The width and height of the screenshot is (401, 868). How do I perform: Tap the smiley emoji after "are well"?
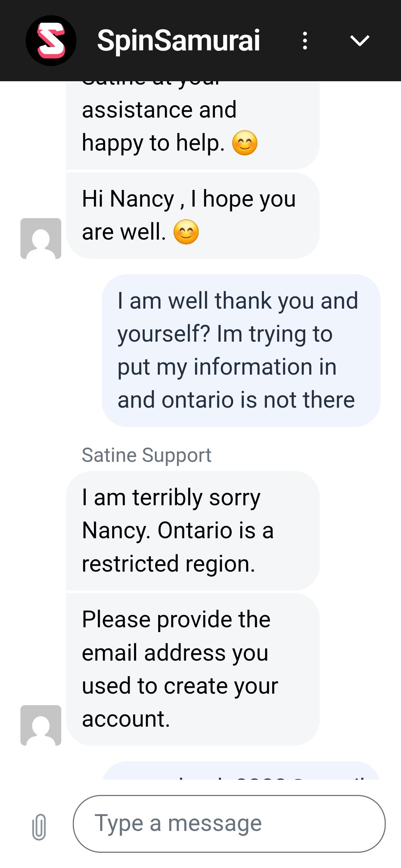[186, 232]
